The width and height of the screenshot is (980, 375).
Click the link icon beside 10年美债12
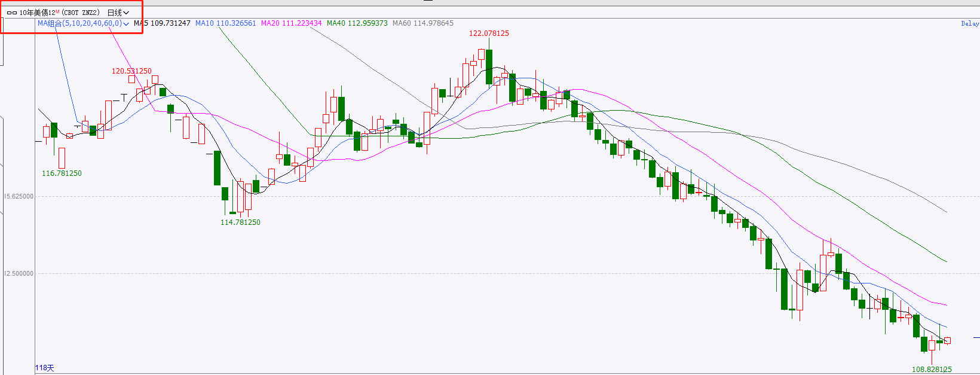(11, 13)
